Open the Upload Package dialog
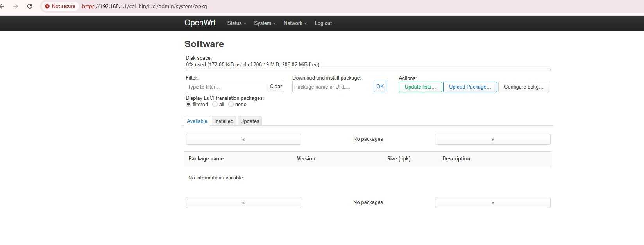The image size is (644, 245). 470,87
